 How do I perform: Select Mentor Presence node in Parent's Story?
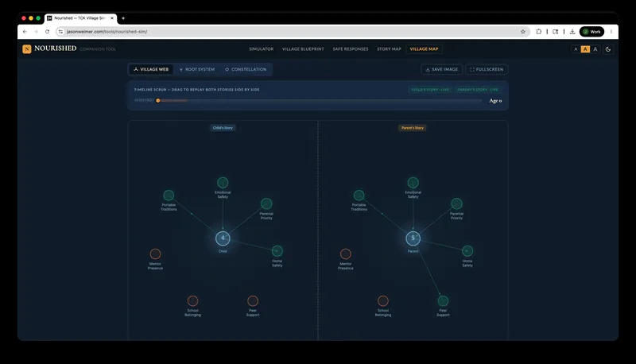point(346,254)
